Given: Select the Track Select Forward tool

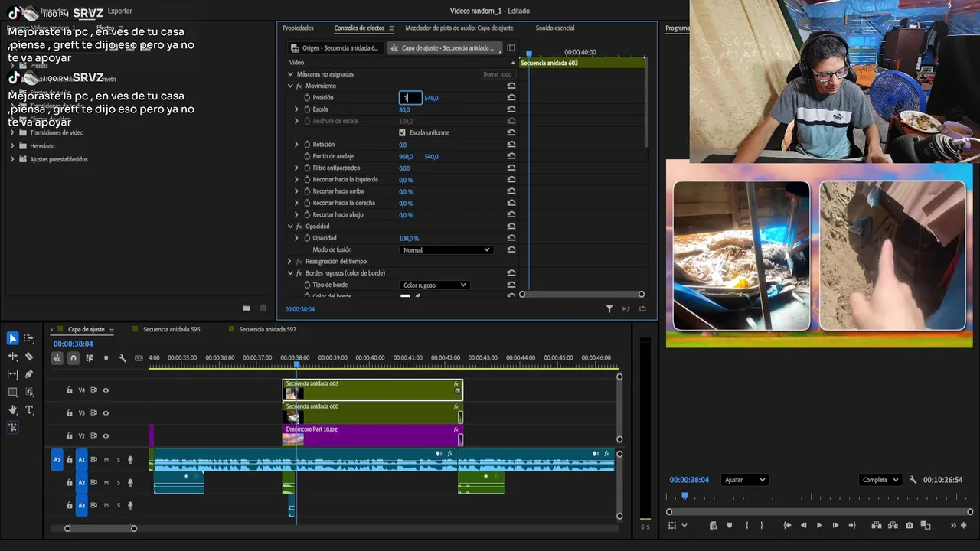Looking at the screenshot, I should point(29,338).
